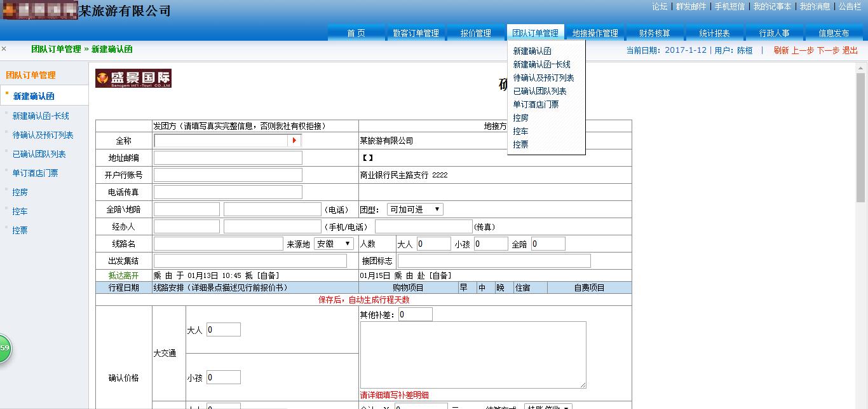This screenshot has width=868, height=409.
Task: Open the 统计报表 tab
Action: (x=714, y=33)
